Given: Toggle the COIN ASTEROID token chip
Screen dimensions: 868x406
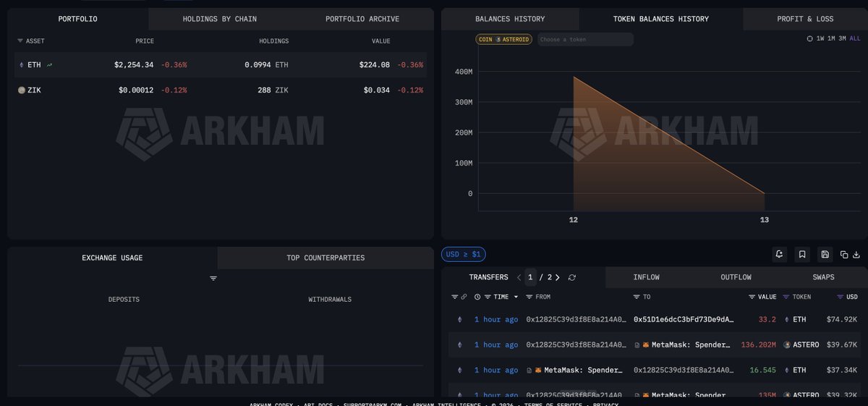Looking at the screenshot, I should coord(504,39).
